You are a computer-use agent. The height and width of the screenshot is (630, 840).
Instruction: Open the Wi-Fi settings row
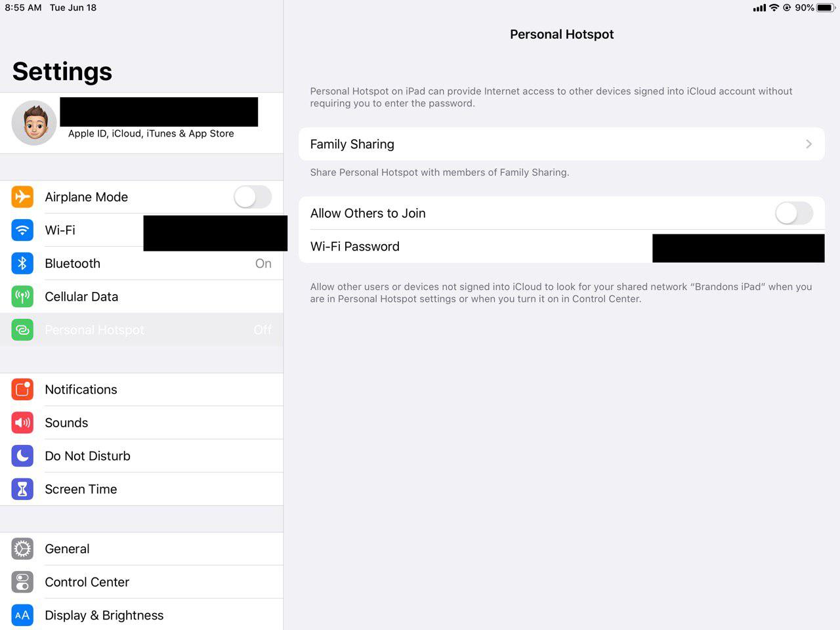[142, 230]
